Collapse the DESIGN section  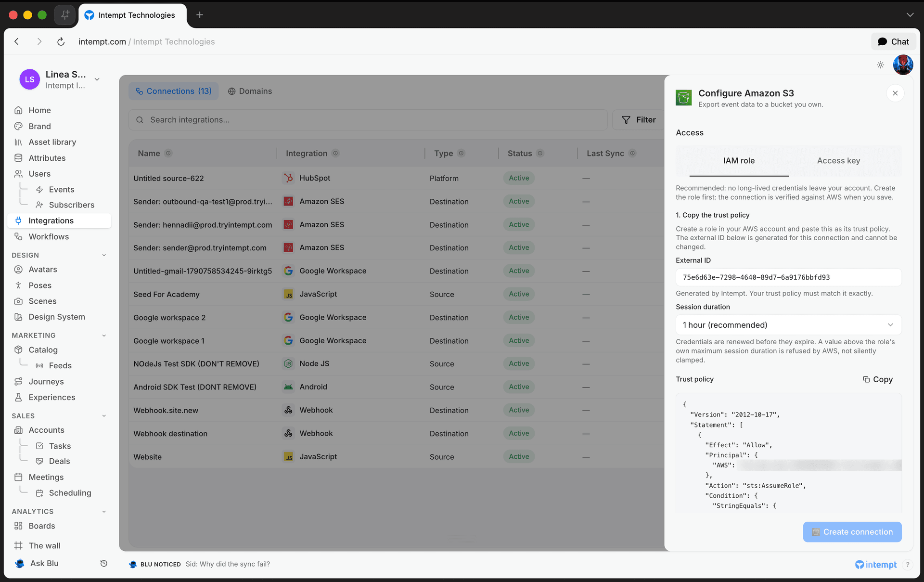point(104,256)
